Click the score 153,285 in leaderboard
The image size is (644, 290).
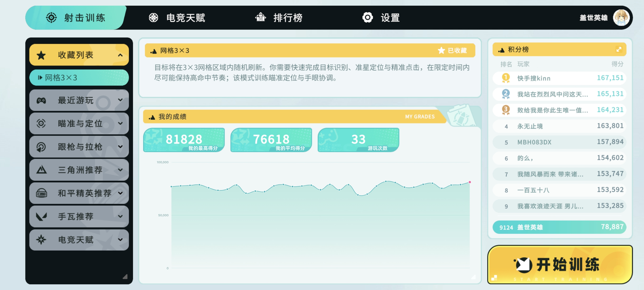610,206
